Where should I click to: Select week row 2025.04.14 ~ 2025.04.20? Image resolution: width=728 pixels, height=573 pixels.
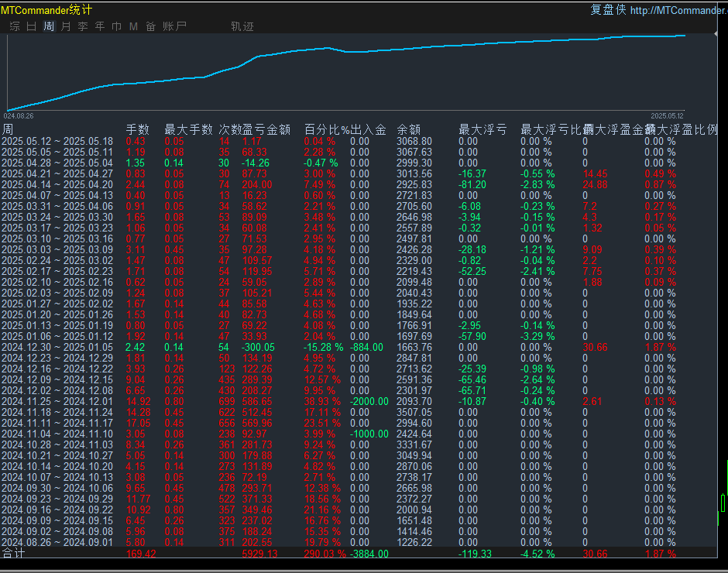pos(359,184)
